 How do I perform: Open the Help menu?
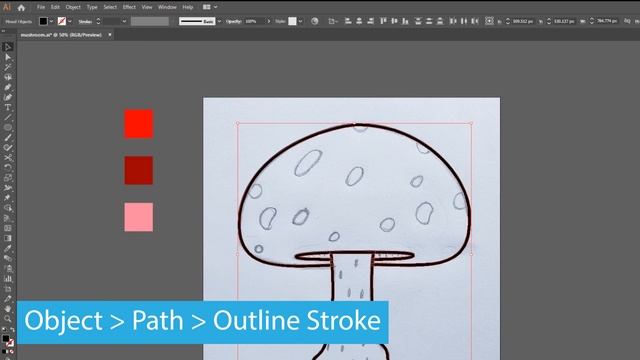pos(187,7)
